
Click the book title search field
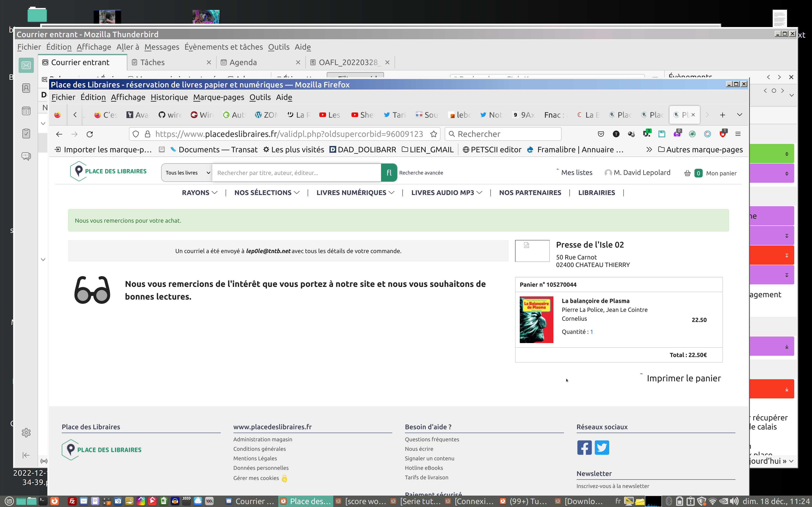click(297, 173)
